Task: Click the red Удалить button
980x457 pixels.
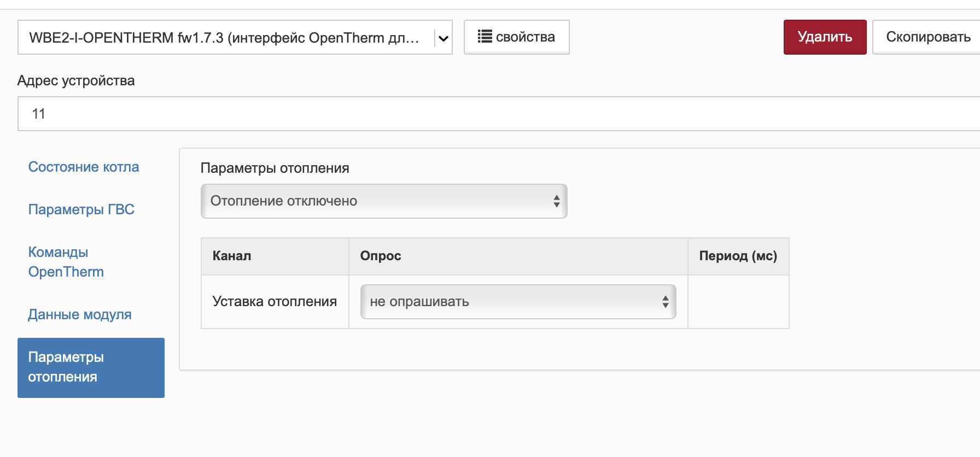Action: point(825,37)
